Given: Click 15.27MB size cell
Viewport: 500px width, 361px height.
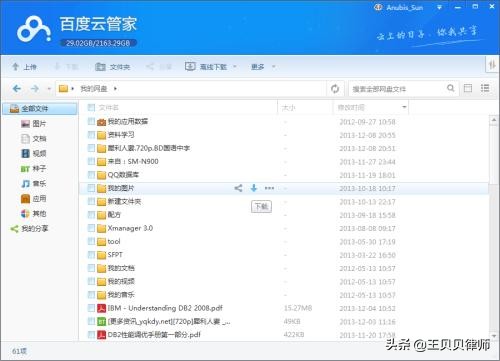Looking at the screenshot, I should [298, 308].
